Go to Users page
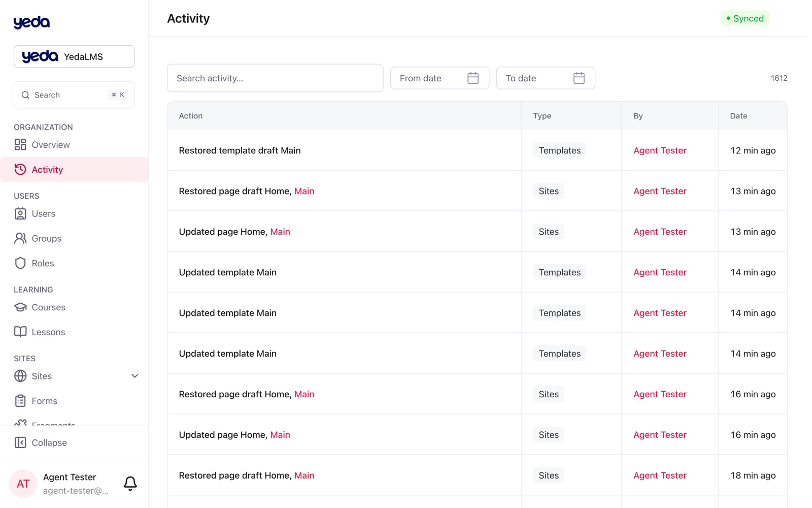The width and height of the screenshot is (812, 508). click(43, 214)
